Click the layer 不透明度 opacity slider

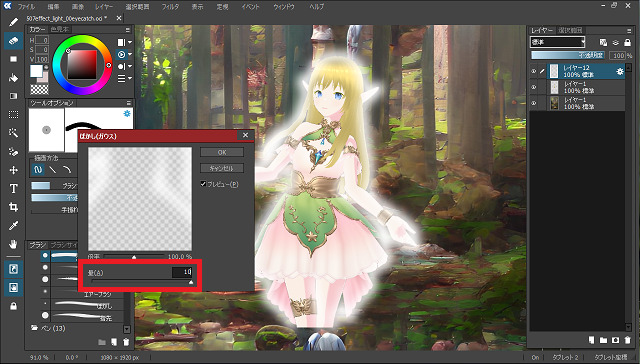pyautogui.click(x=569, y=55)
